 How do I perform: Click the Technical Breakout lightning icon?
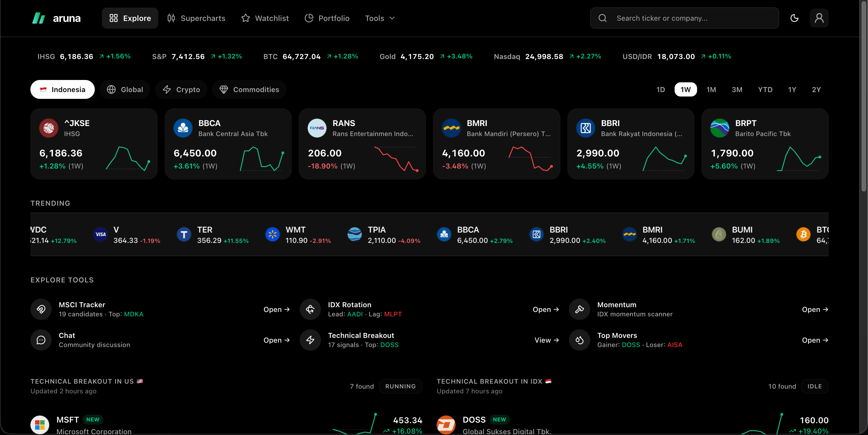point(310,340)
